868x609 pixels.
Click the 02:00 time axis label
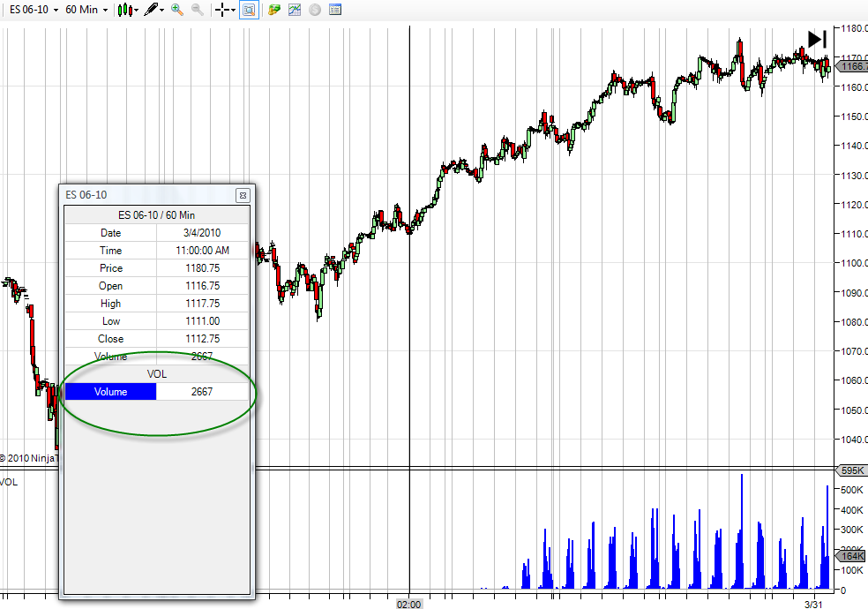pos(408,604)
